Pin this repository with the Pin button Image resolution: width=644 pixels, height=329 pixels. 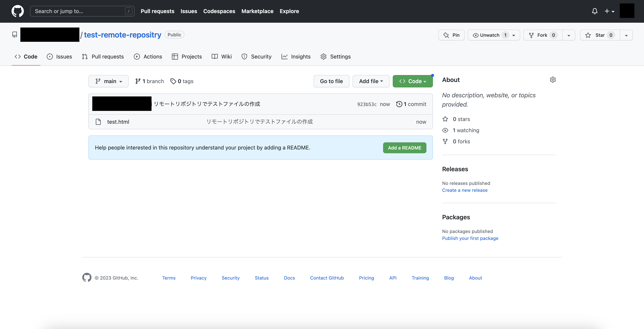click(451, 35)
